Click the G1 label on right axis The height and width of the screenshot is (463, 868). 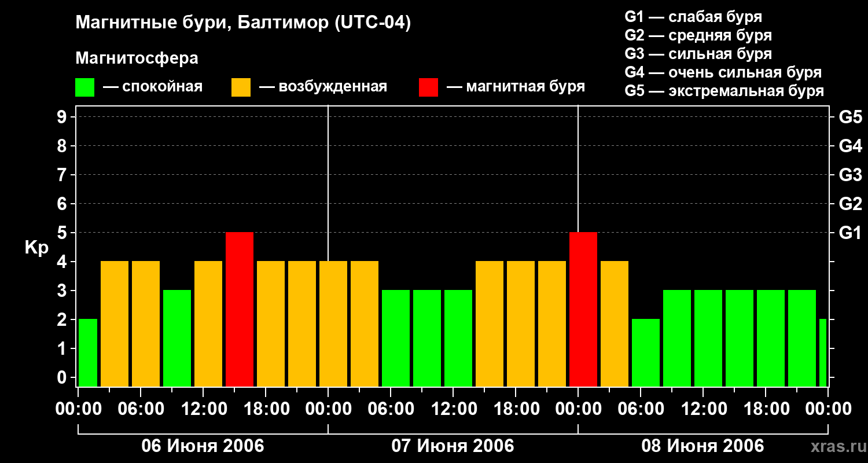click(850, 233)
